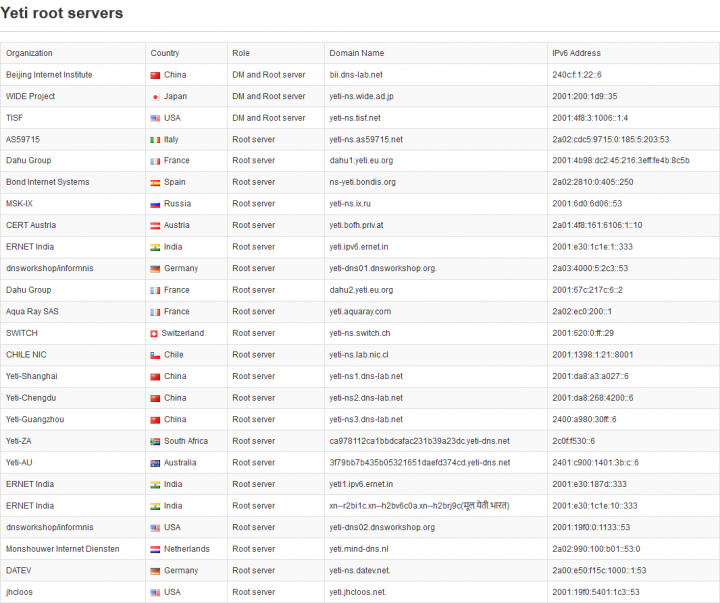The width and height of the screenshot is (720, 603).
Task: Select the Hindi IDN domain in ERNET row
Action: click(x=419, y=506)
